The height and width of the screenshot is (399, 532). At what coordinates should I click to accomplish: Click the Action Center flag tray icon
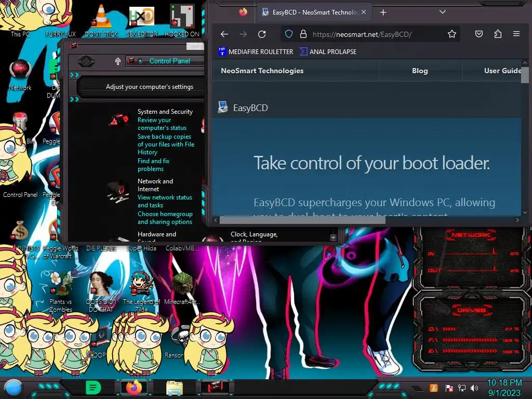pyautogui.click(x=449, y=388)
